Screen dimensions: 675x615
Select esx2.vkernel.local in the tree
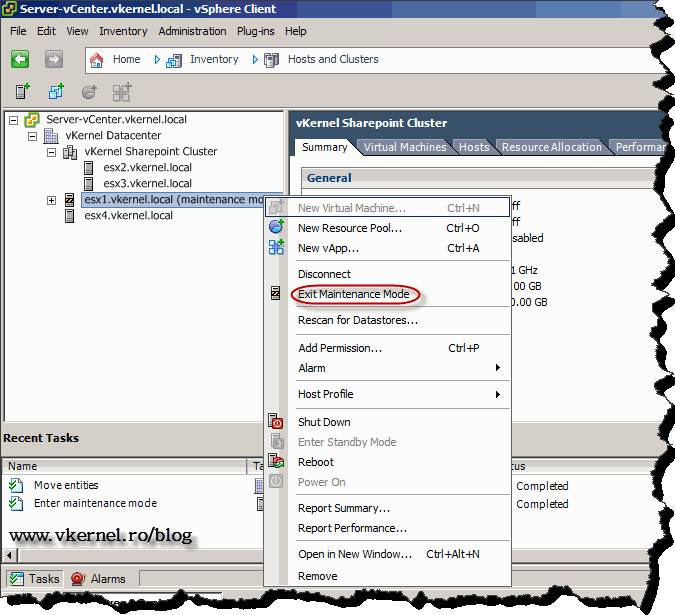[147, 167]
